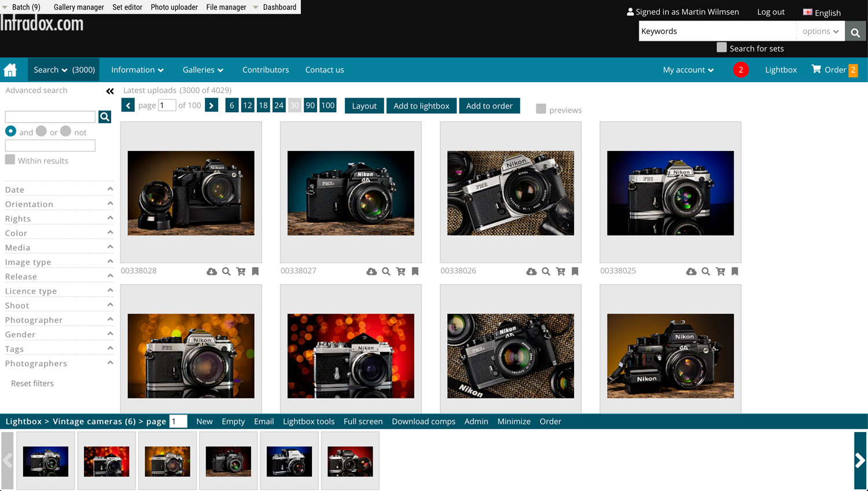Open the Order cart link

834,70
